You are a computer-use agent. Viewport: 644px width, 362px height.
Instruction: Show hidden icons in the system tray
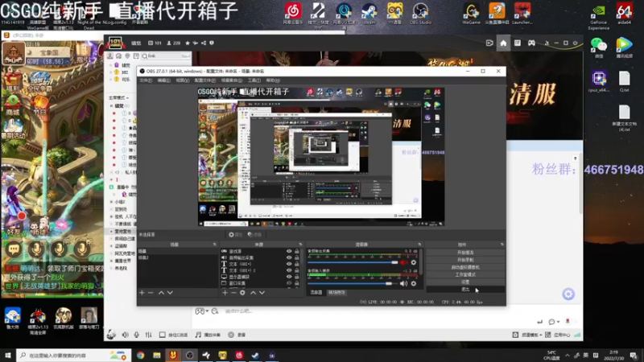568,356
